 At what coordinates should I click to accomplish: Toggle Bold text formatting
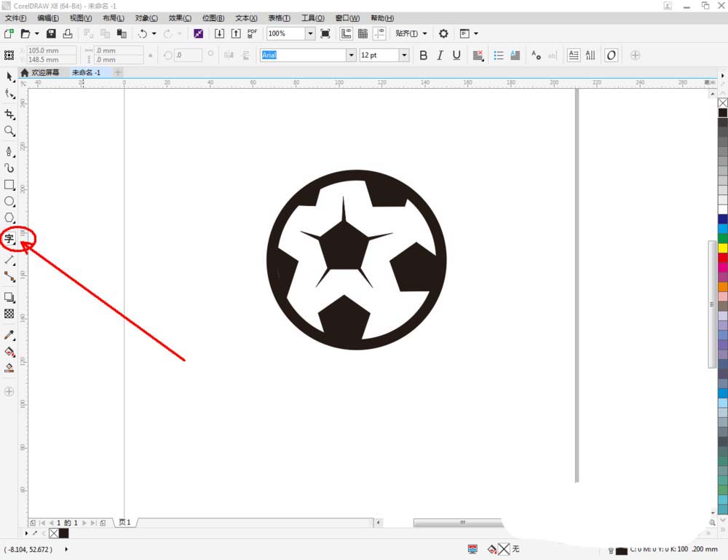(x=424, y=55)
